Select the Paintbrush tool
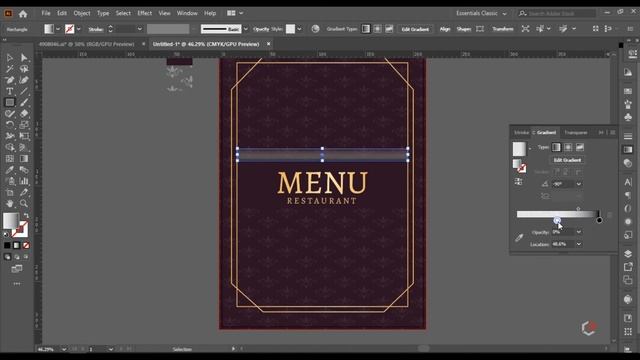640x360 pixels. point(24,102)
